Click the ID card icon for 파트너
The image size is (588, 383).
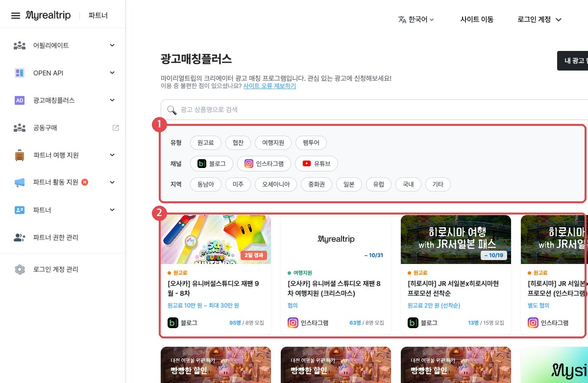(x=20, y=210)
